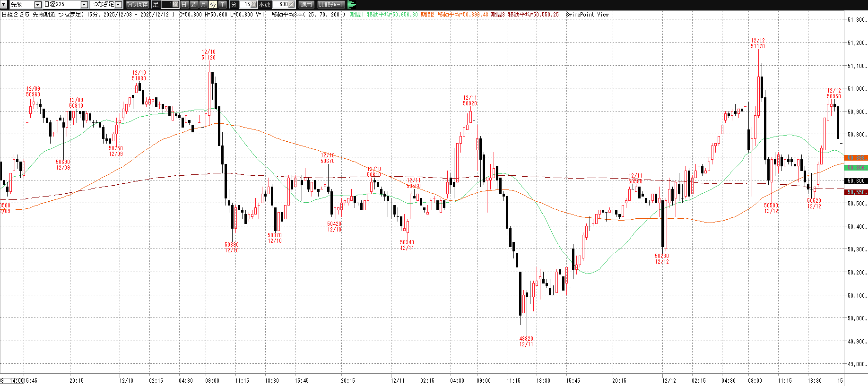Select the 月 (monthly) timeframe button
Screen dimensions: 868x386
pyautogui.click(x=203, y=5)
